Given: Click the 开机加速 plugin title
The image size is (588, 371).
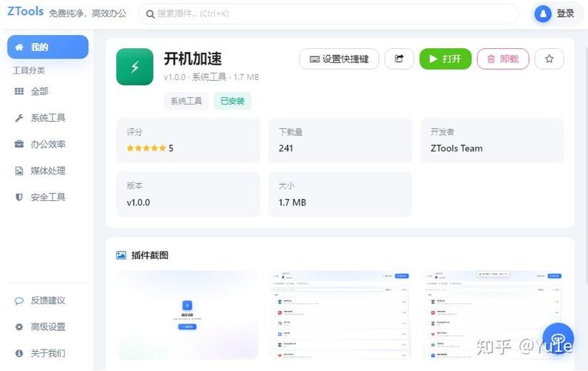Looking at the screenshot, I should tap(193, 59).
